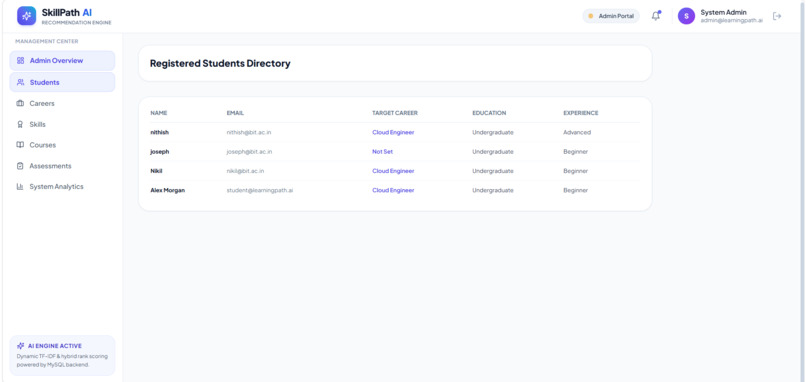Click Alex Morgan's Undergraduate education value
Image resolution: width=806 pixels, height=382 pixels.
[x=492, y=190]
